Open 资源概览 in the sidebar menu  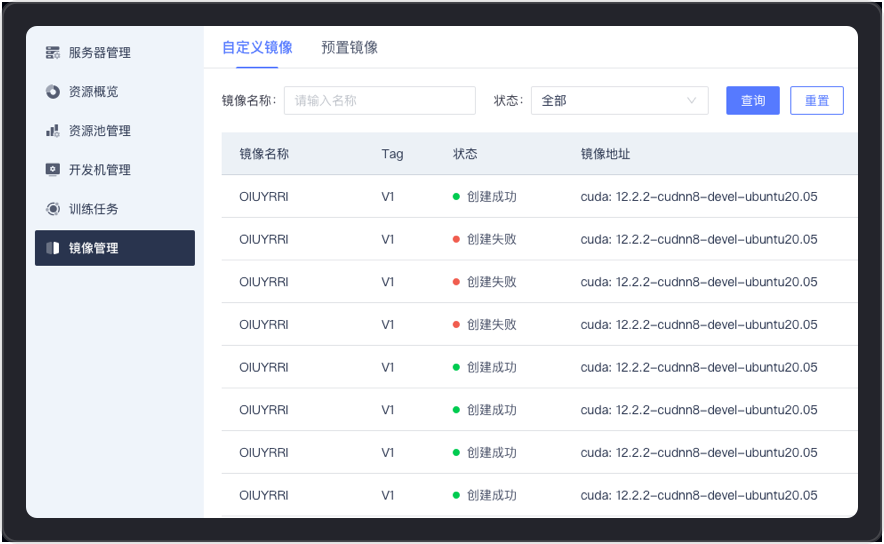tap(94, 92)
